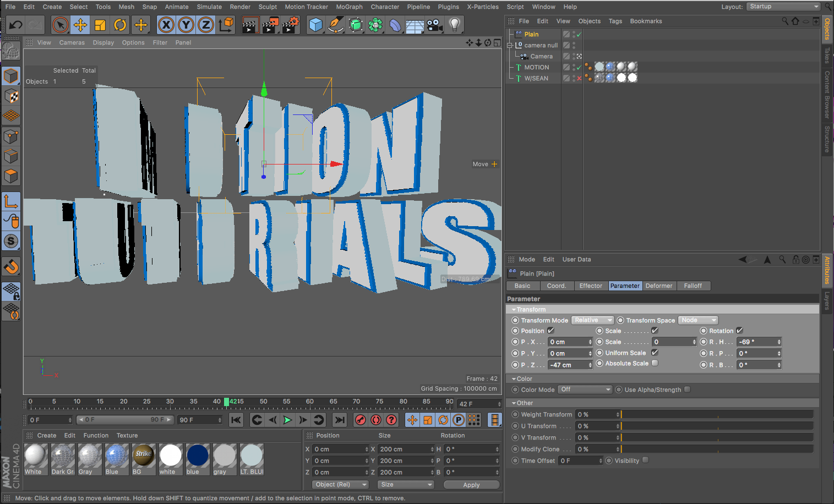
Task: Click the Autokeying button
Action: (376, 420)
